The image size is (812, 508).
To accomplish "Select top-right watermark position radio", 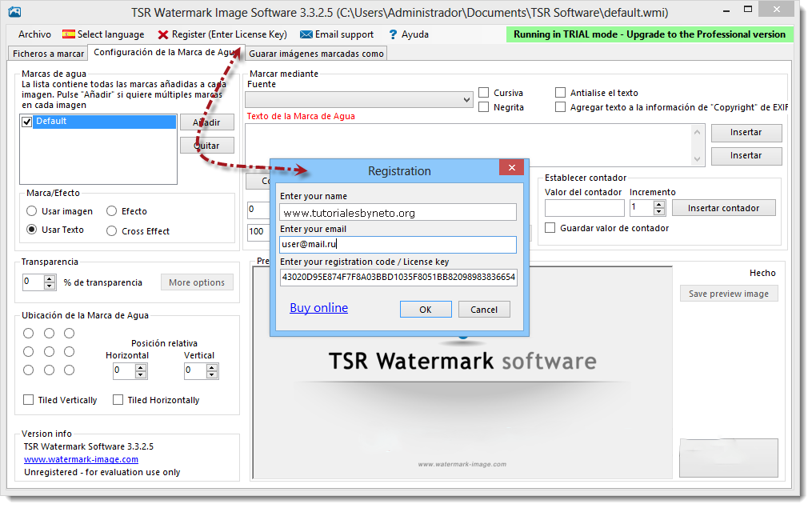I will click(69, 333).
